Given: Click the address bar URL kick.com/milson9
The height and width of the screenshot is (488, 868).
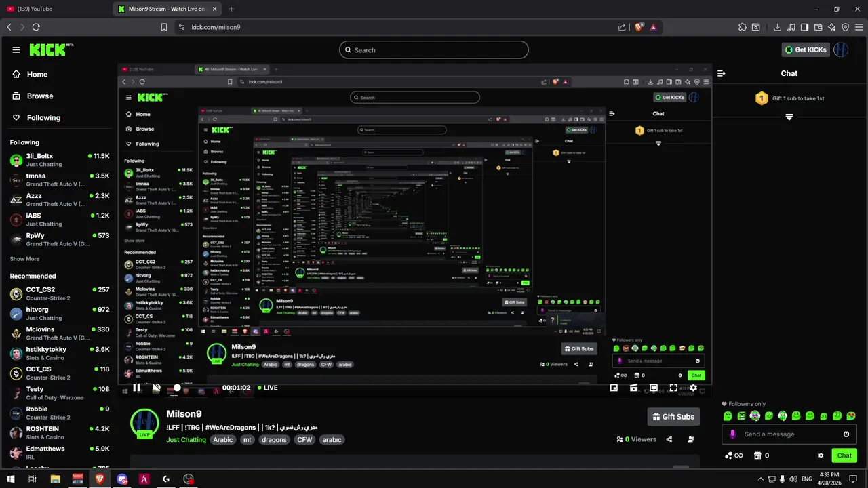Looking at the screenshot, I should click(x=216, y=27).
